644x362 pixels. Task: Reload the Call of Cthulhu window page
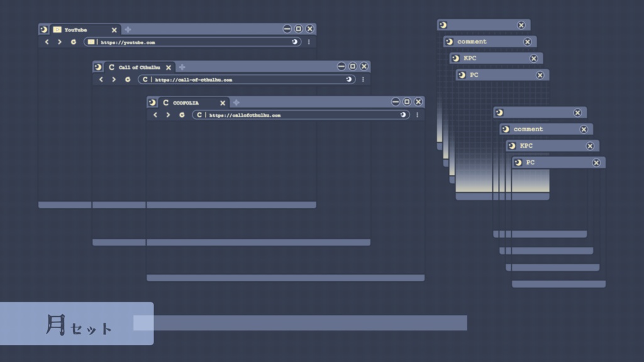tap(128, 79)
